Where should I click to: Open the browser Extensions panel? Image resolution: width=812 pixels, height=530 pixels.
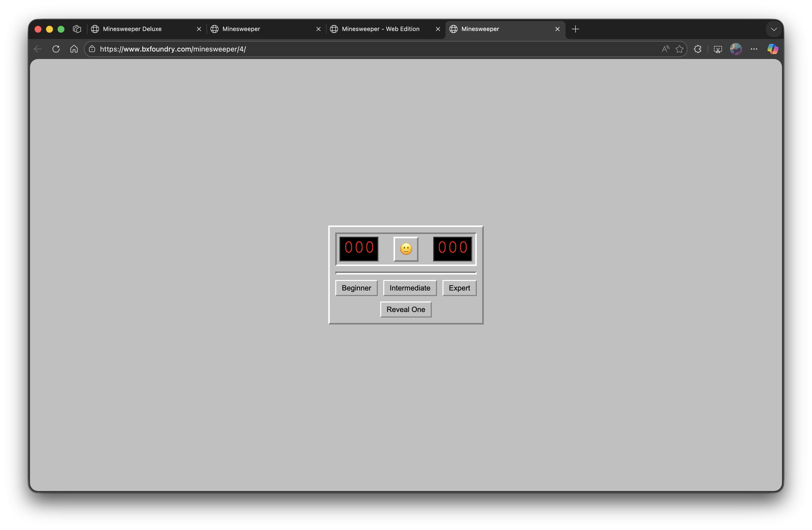tap(697, 49)
